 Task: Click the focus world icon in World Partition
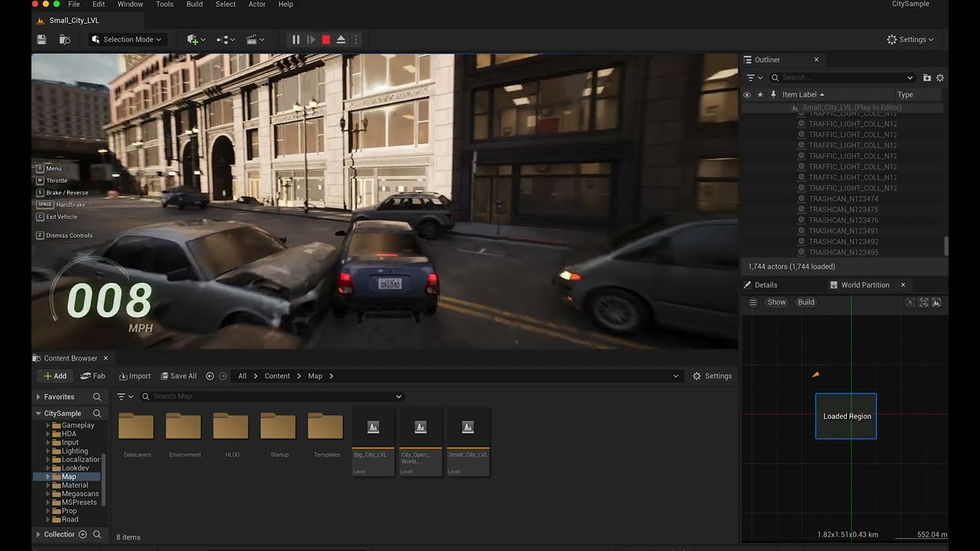coord(936,302)
